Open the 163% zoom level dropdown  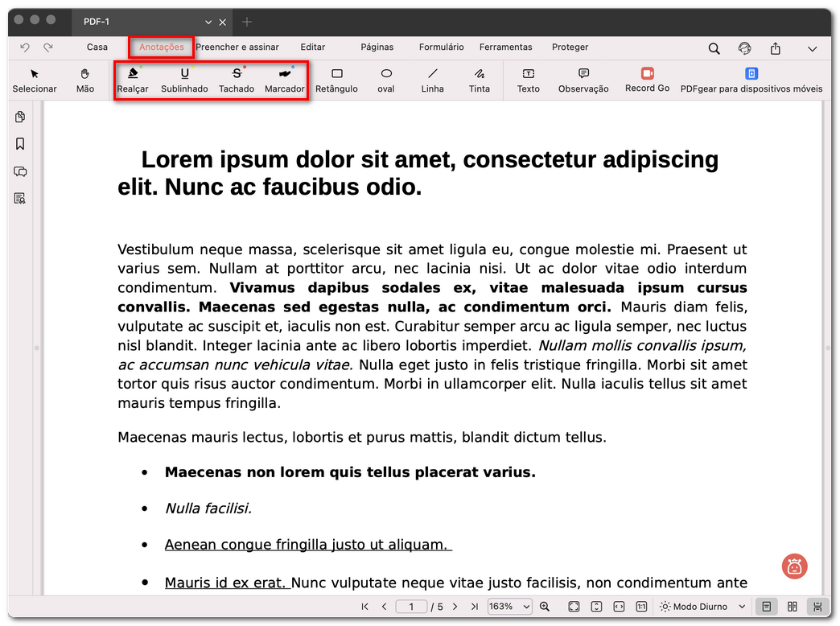(x=509, y=607)
